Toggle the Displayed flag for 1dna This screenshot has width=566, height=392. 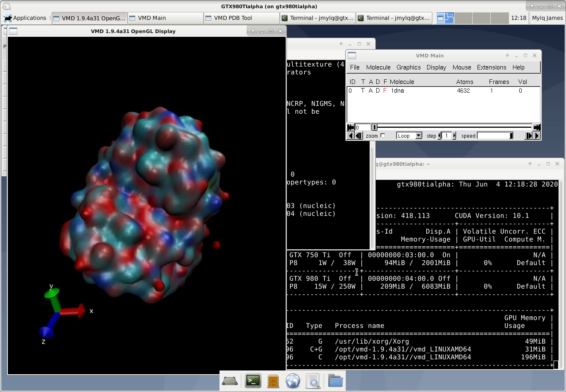point(377,91)
